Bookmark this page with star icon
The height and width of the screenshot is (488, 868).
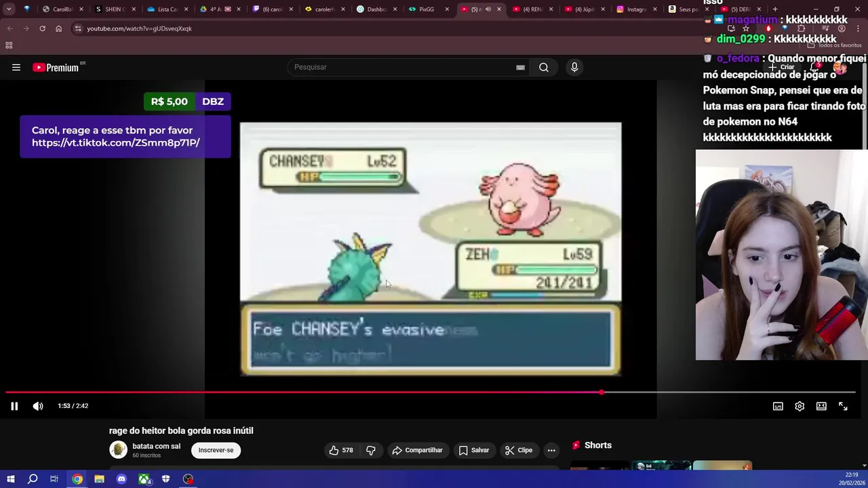745,28
